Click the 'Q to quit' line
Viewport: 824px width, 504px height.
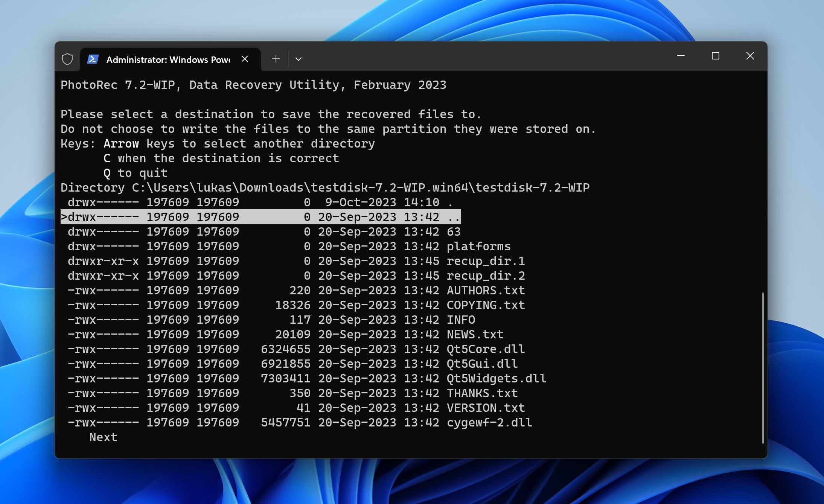136,173
